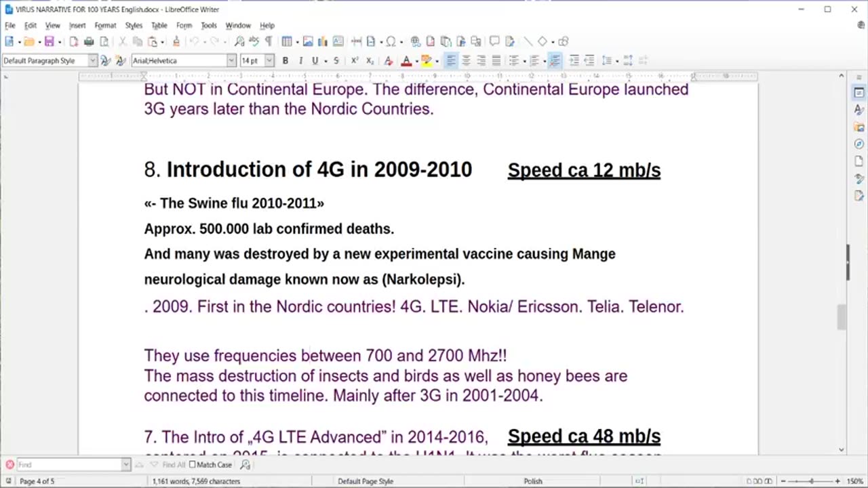Print the document with the printer icon
Viewport: 868px width, 488px height.
point(89,41)
